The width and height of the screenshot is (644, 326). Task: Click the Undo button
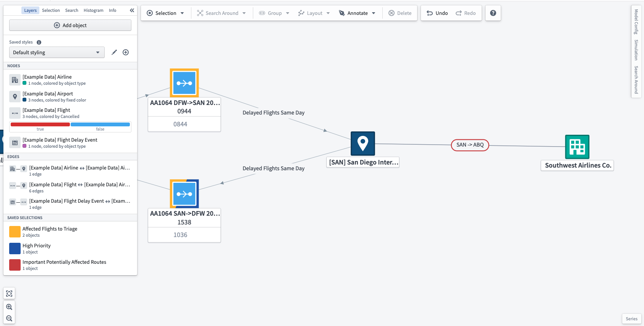click(437, 13)
